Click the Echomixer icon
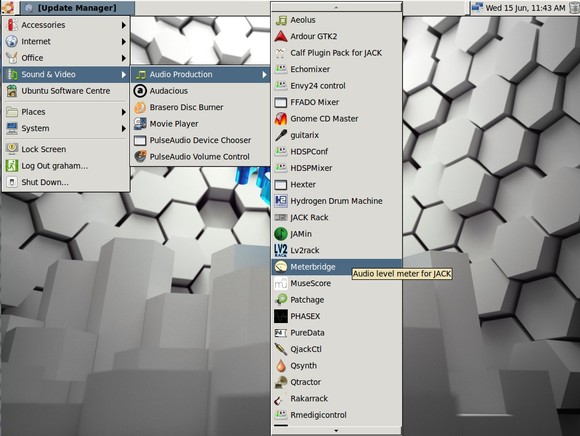Viewport: 580px width, 436px height. click(x=281, y=69)
